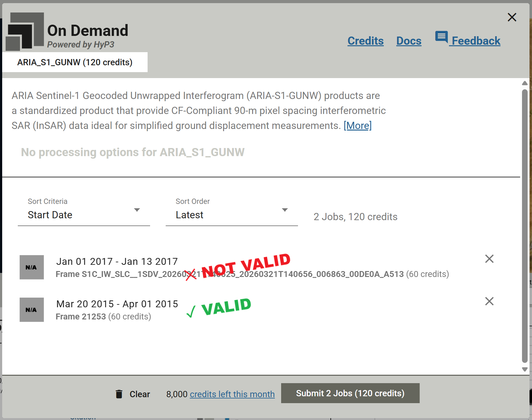
Task: Open the Docs link
Action: point(408,41)
